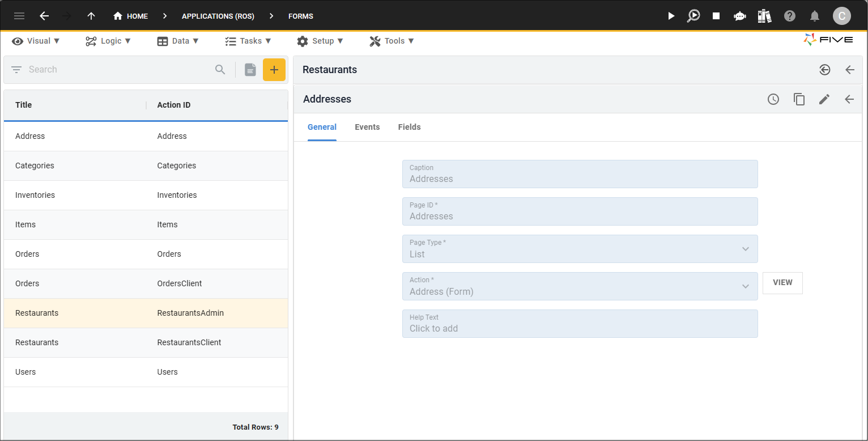Click the HOME breadcrumb
Screen dimensions: 868x441
click(130, 16)
